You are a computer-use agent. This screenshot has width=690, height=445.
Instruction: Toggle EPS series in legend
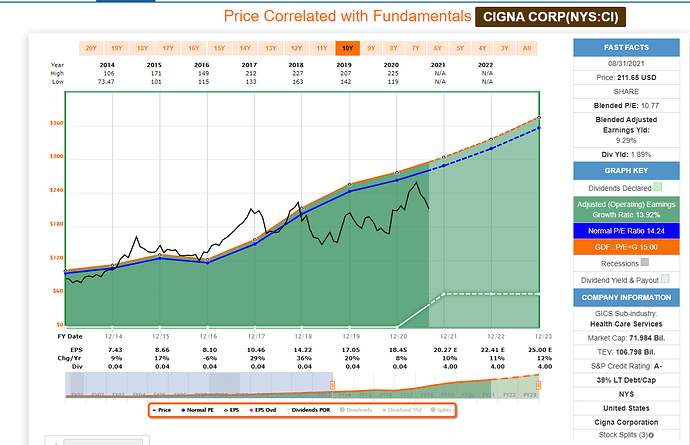pyautogui.click(x=231, y=410)
